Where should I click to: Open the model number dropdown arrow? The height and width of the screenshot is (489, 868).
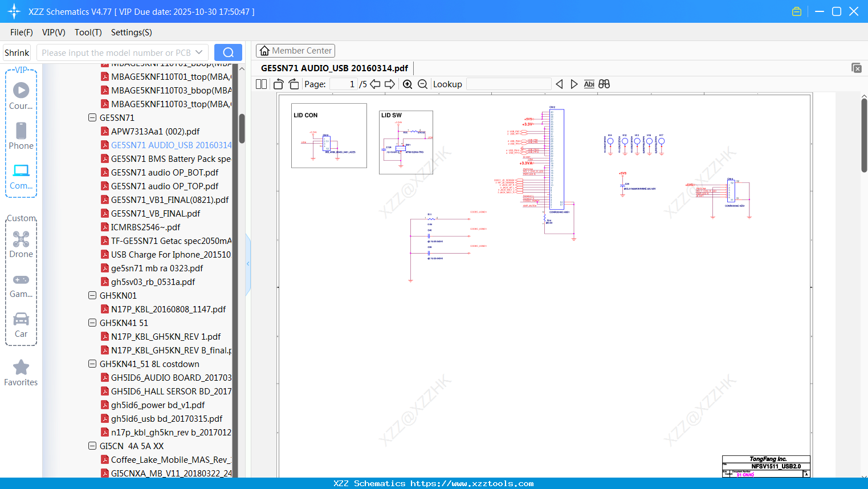pyautogui.click(x=199, y=52)
